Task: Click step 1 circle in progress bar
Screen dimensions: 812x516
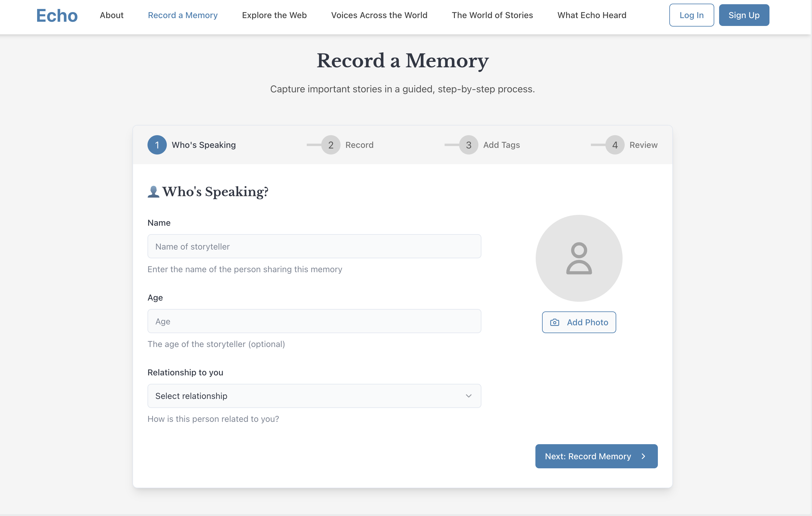Action: point(157,145)
